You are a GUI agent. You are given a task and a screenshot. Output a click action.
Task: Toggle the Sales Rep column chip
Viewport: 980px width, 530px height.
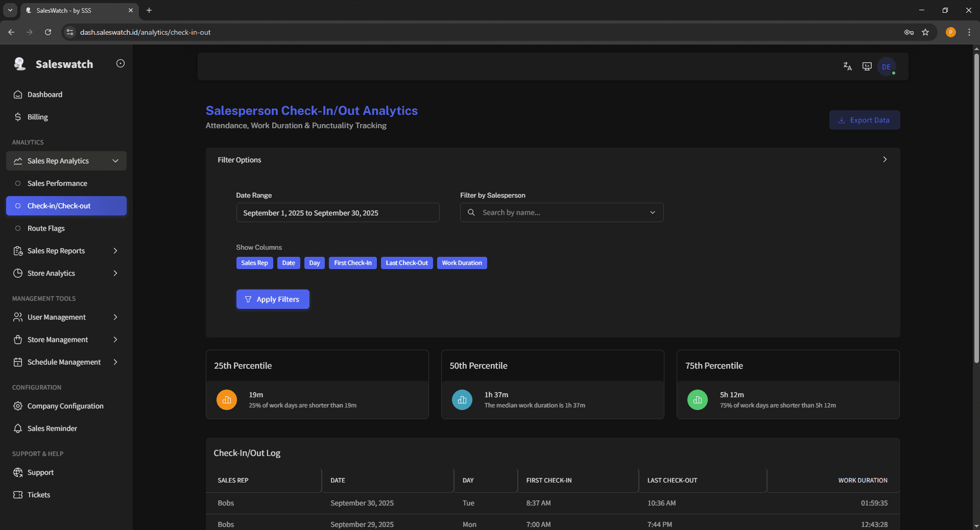[x=254, y=263]
